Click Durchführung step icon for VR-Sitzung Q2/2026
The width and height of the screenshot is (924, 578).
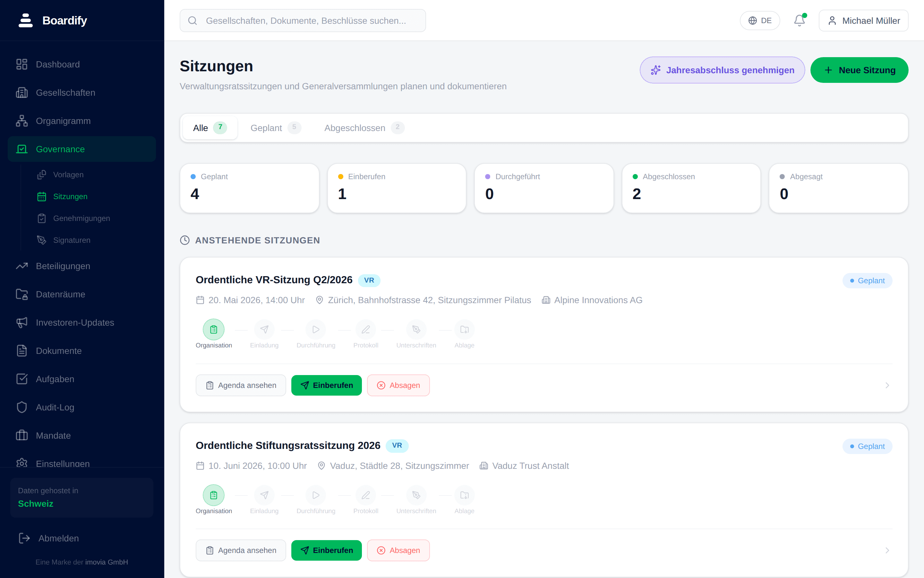tap(316, 329)
